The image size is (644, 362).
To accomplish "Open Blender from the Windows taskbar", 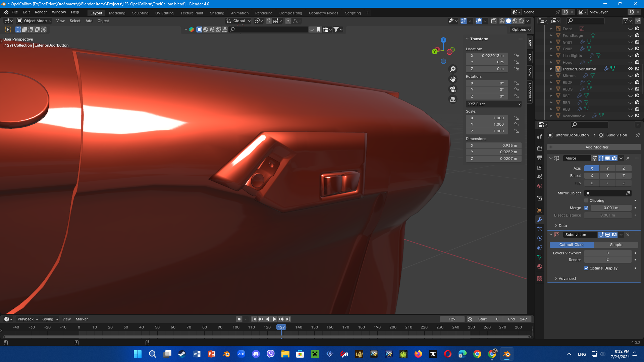I will 506,354.
